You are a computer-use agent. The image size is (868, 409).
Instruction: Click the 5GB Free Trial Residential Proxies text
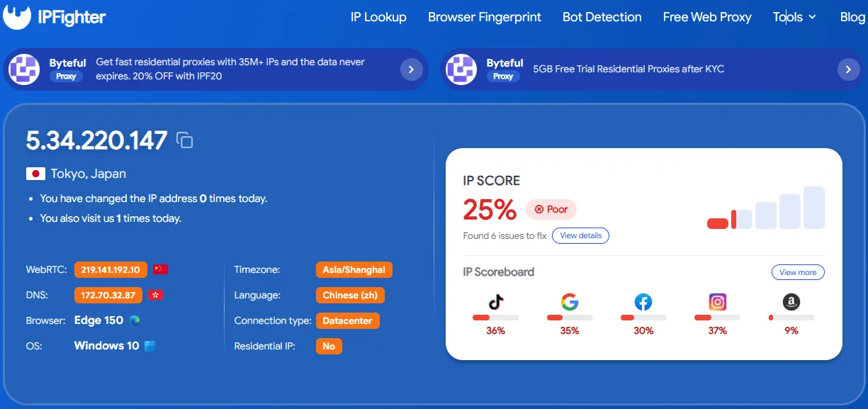point(629,69)
